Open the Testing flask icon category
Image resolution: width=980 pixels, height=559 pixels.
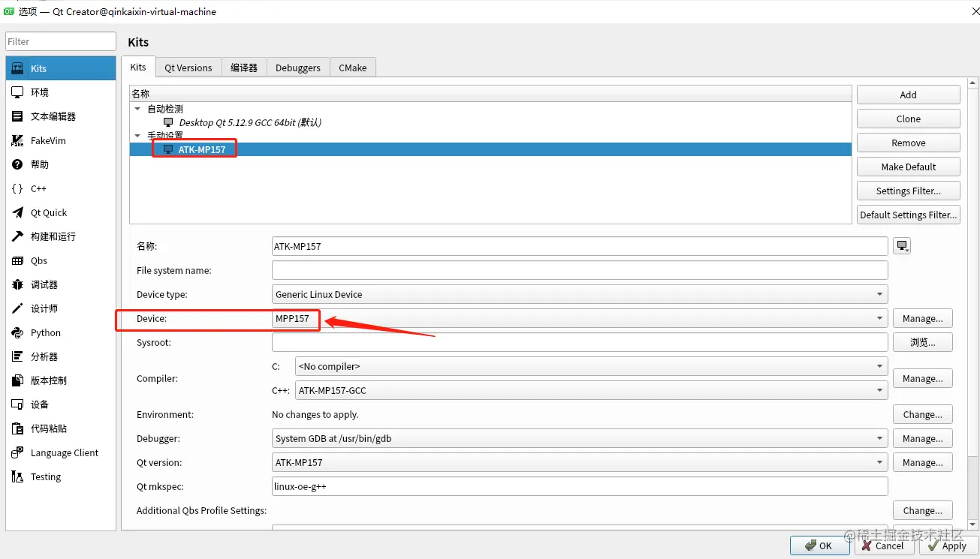(17, 476)
